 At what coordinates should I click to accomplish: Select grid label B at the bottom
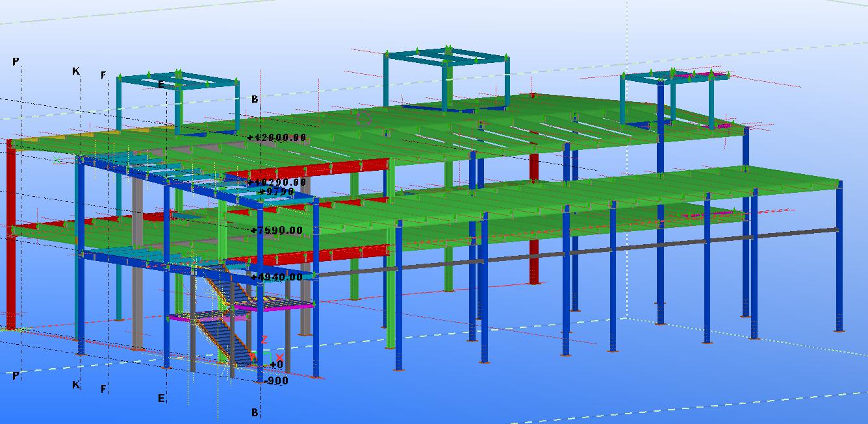pyautogui.click(x=255, y=412)
